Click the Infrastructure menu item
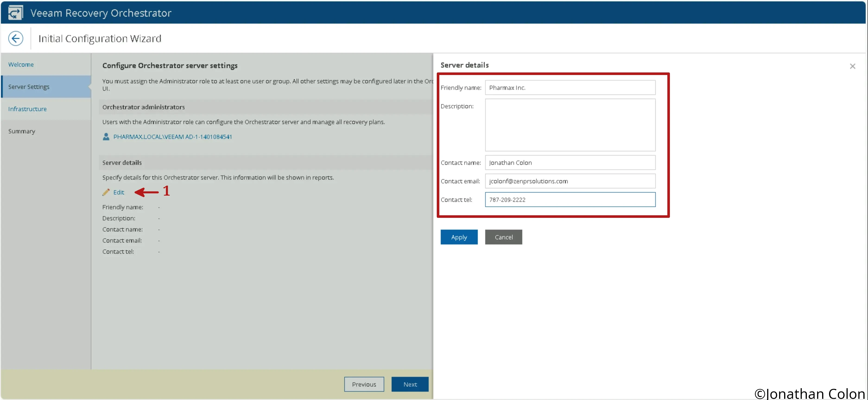 coord(27,108)
